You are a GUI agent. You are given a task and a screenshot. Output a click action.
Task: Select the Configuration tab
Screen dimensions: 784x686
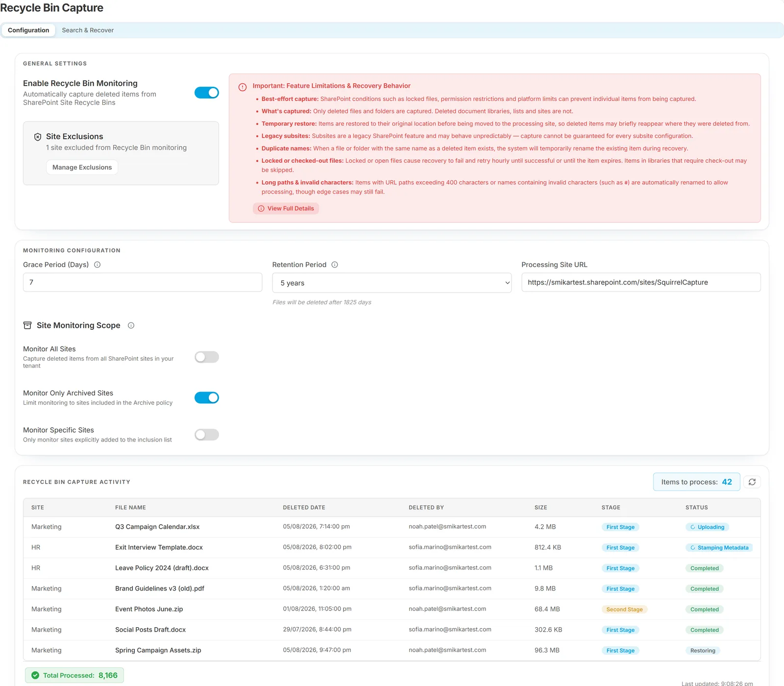tap(28, 30)
